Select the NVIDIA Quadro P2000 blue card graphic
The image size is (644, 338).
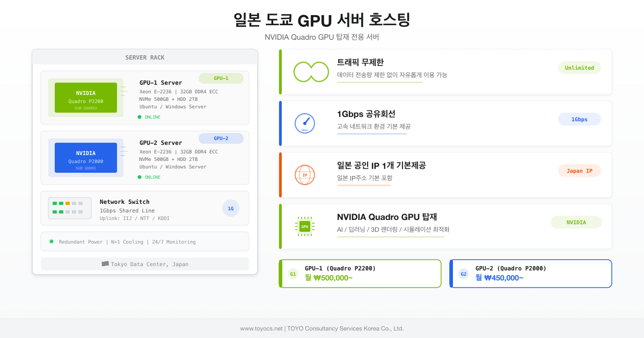(x=85, y=158)
